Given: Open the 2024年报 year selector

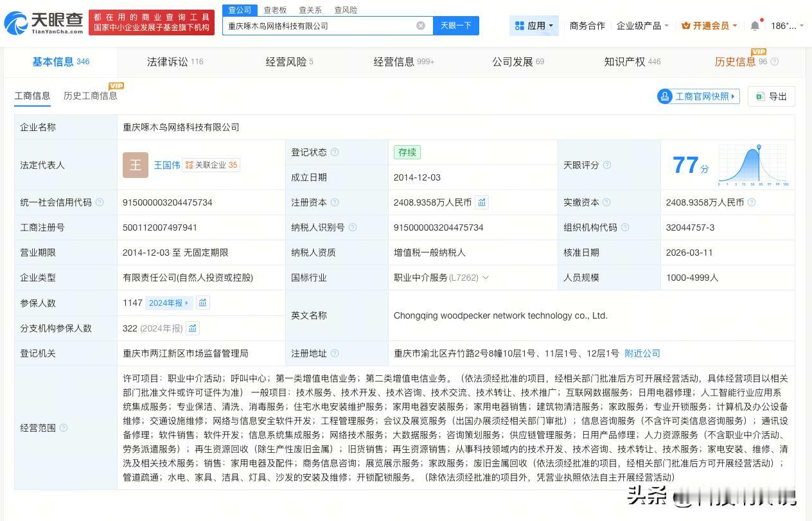Looking at the screenshot, I should point(169,303).
